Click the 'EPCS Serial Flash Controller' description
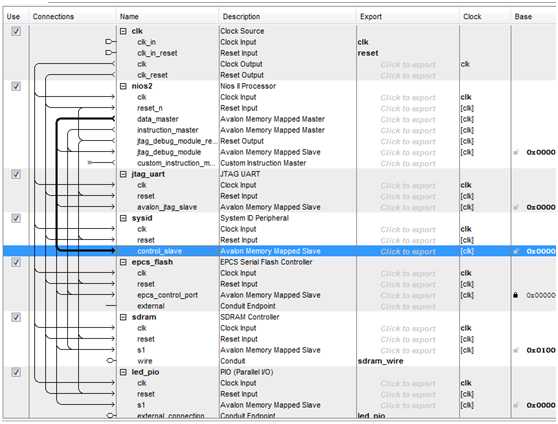 pyautogui.click(x=266, y=262)
